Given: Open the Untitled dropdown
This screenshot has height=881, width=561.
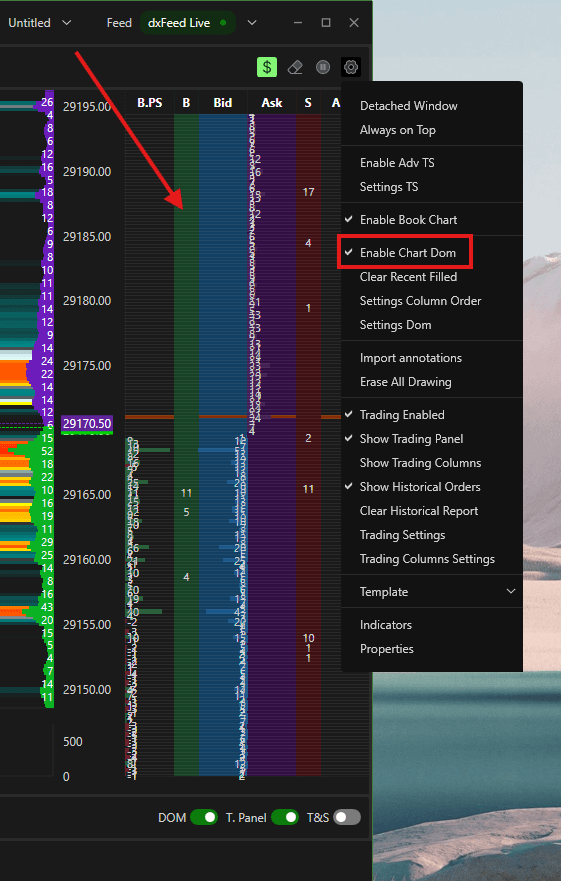Looking at the screenshot, I should pos(39,22).
